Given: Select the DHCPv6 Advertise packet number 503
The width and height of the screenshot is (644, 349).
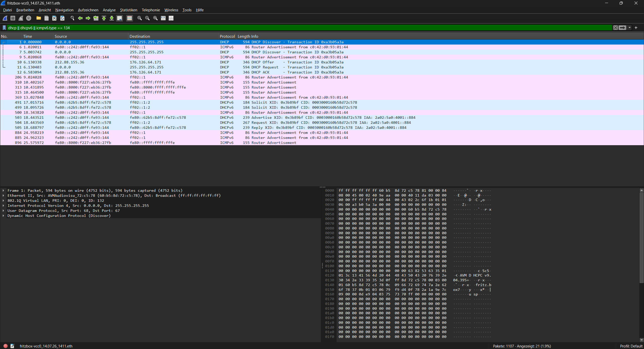Looking at the screenshot, I should [x=322, y=118].
